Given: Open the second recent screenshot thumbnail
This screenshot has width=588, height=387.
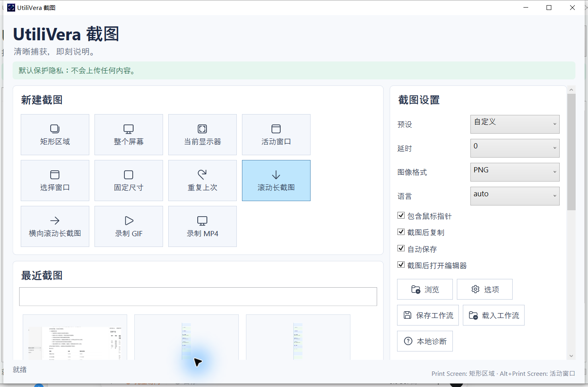Looking at the screenshot, I should click(x=187, y=338).
